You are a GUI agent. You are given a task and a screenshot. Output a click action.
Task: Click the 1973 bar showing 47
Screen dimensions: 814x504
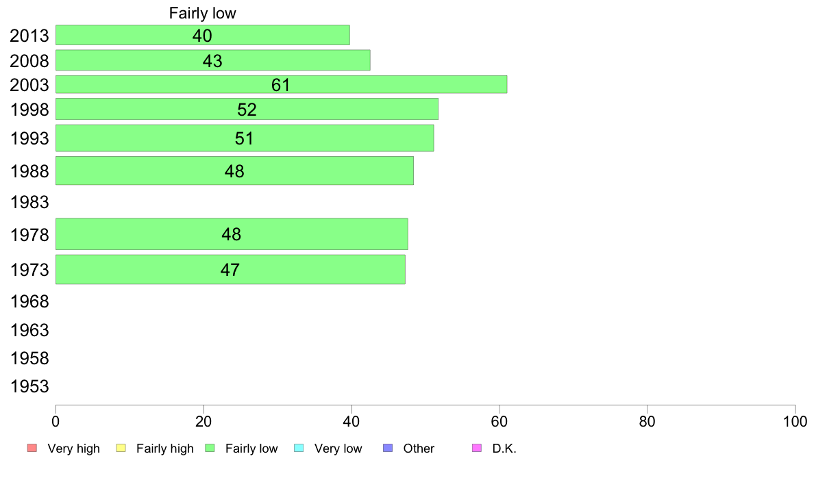(x=230, y=269)
